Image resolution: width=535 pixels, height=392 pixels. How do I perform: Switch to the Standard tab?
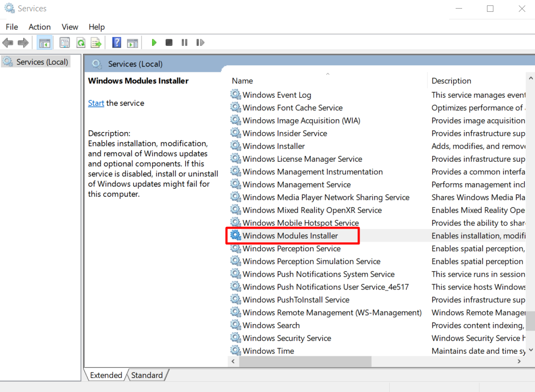point(147,375)
